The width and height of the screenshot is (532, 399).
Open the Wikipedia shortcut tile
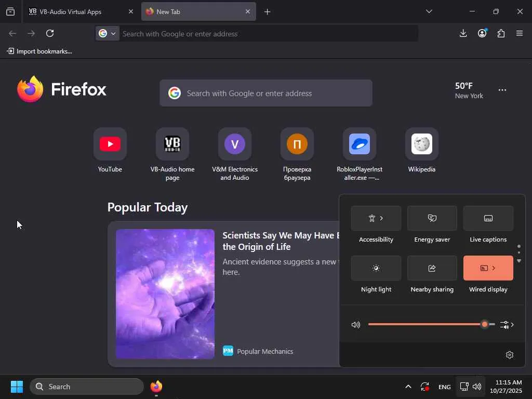click(422, 144)
